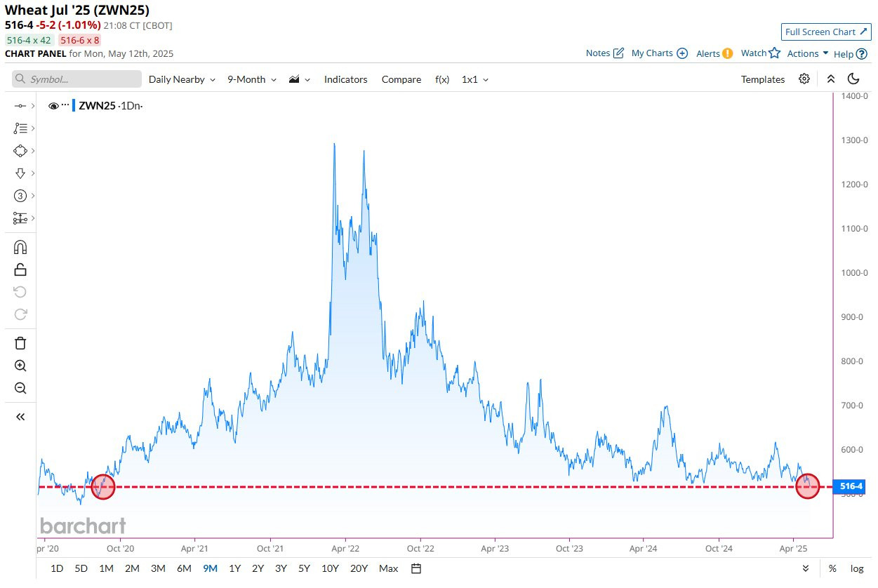Screen dimensions: 878x588
Task: Select the 20Y time range
Action: [359, 568]
